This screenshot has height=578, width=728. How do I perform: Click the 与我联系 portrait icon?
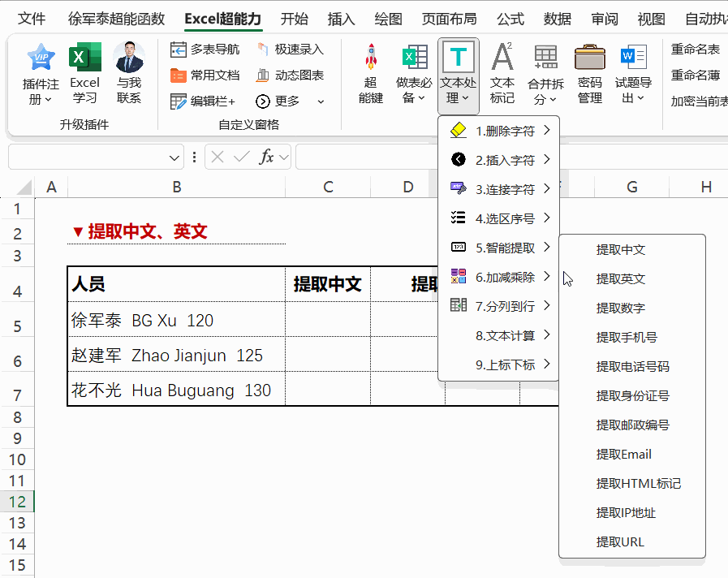(128, 58)
